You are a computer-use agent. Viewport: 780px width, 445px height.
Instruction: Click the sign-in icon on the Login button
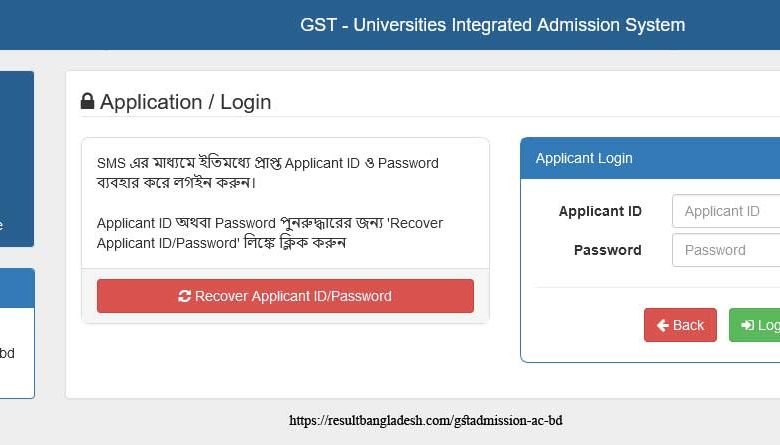click(747, 325)
